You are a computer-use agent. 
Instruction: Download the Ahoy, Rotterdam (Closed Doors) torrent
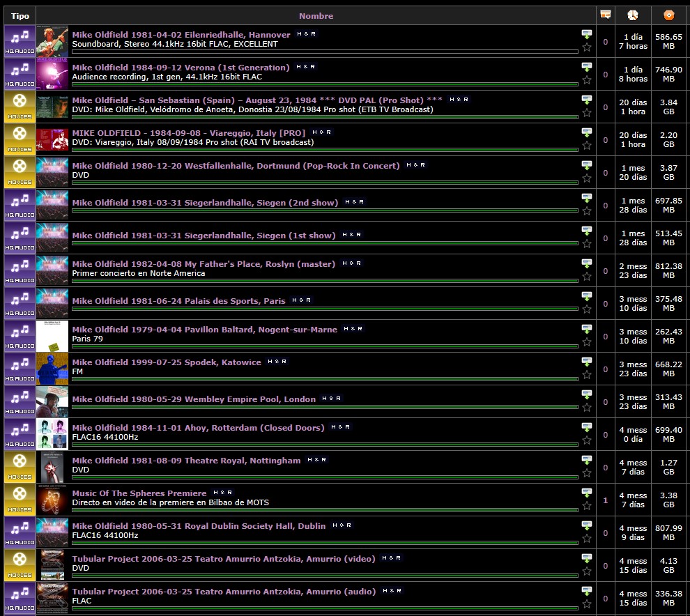587,428
